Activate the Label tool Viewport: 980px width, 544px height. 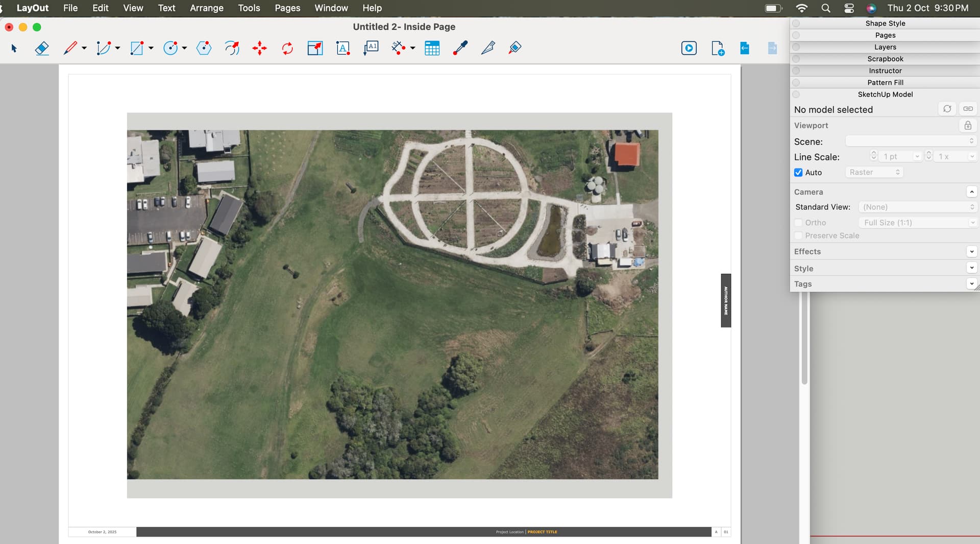371,48
